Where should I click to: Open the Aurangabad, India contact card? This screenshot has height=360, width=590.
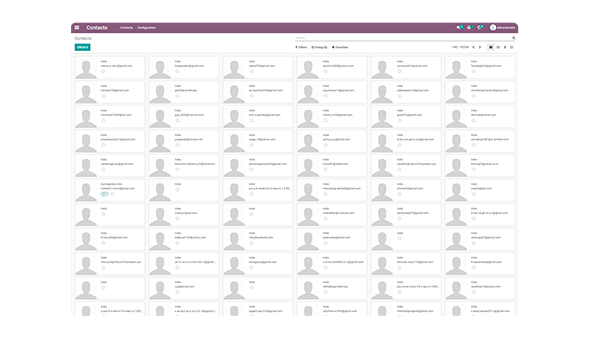(109, 190)
